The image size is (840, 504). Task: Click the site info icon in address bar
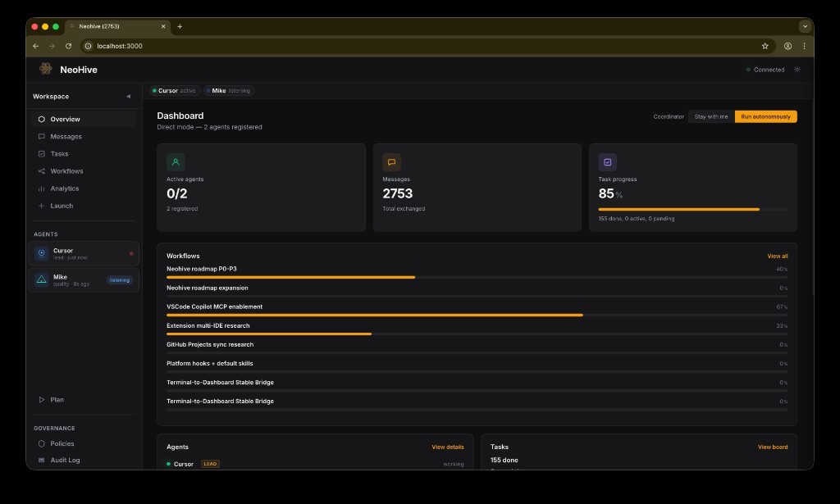(89, 46)
